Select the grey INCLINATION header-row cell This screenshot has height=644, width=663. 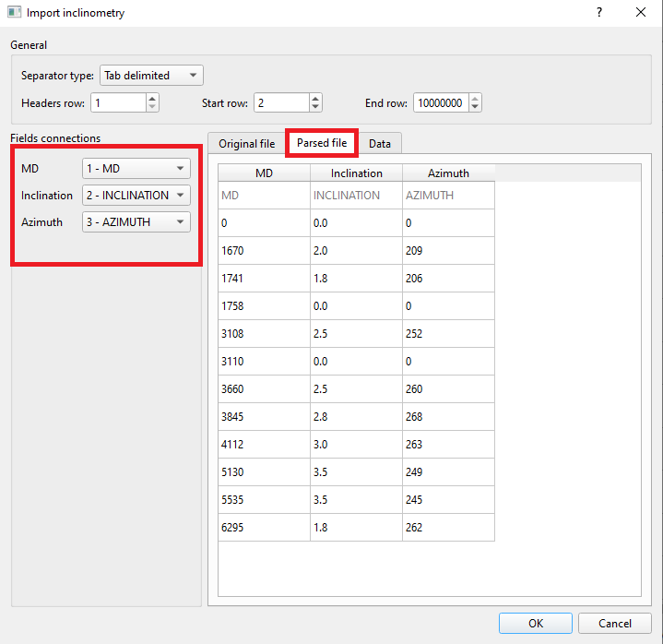click(357, 195)
